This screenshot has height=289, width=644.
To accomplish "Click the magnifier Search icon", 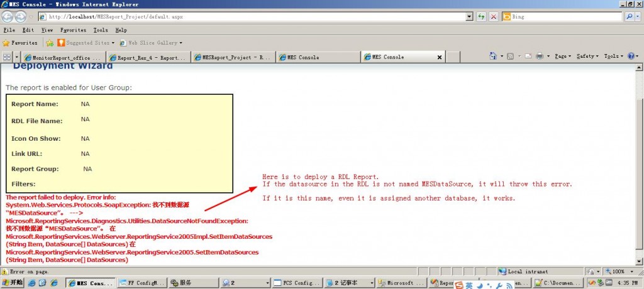I will [x=628, y=17].
